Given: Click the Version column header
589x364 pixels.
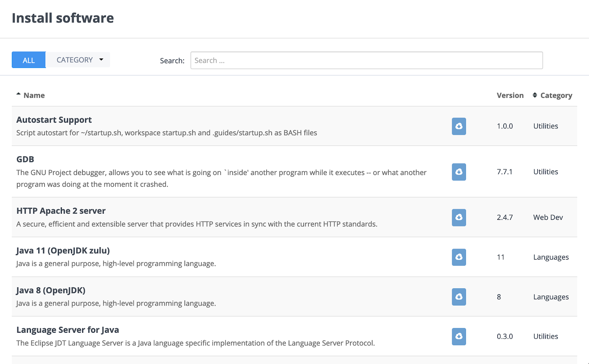Looking at the screenshot, I should tap(510, 95).
